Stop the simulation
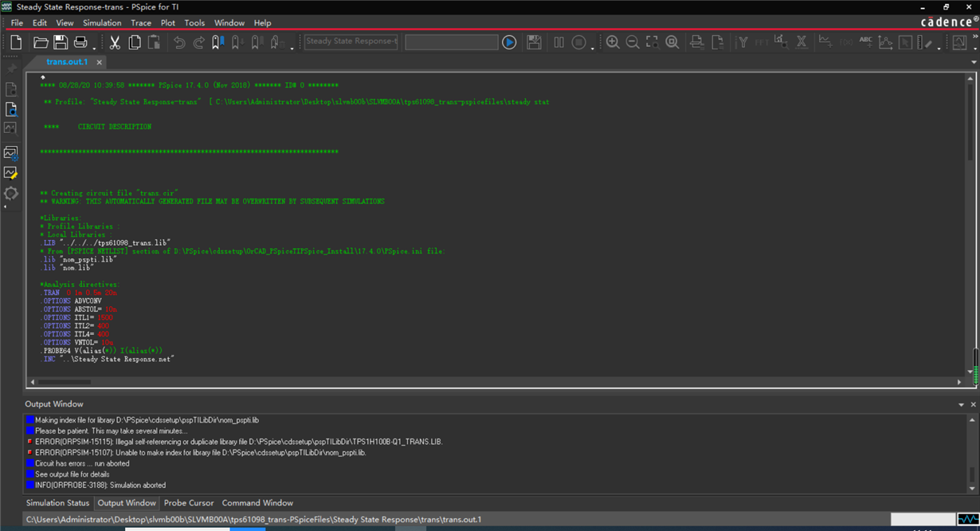 (579, 42)
